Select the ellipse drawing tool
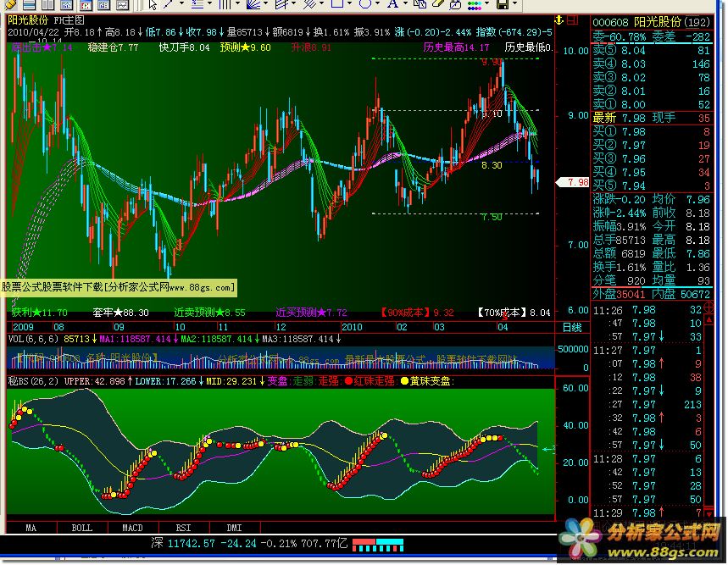 (x=365, y=4)
